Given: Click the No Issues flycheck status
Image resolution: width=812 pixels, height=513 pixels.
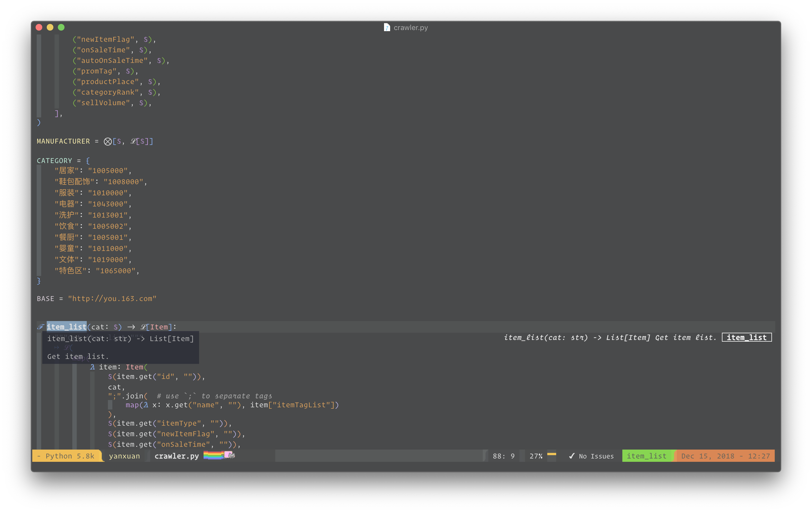Looking at the screenshot, I should [x=596, y=456].
